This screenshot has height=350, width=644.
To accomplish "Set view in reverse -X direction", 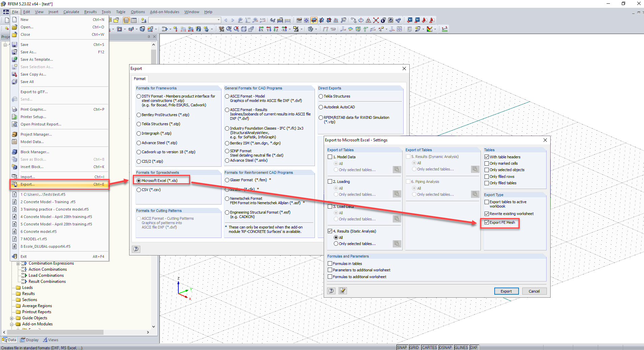I will (284, 29).
